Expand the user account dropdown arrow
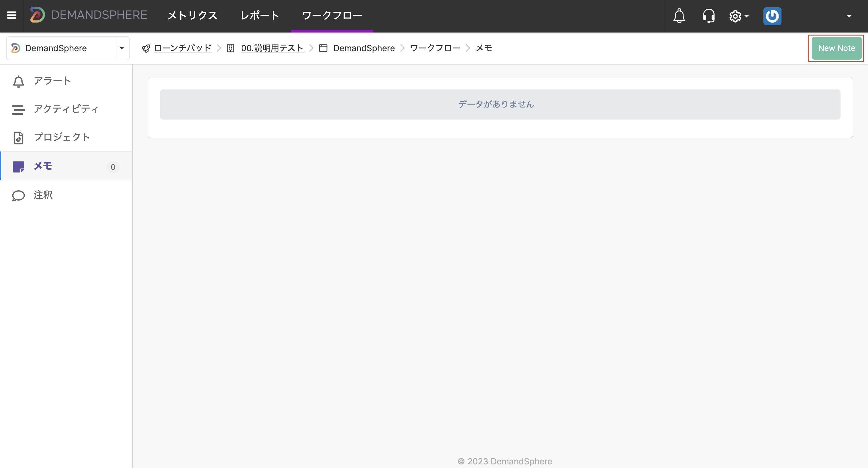This screenshot has height=468, width=868. click(849, 16)
